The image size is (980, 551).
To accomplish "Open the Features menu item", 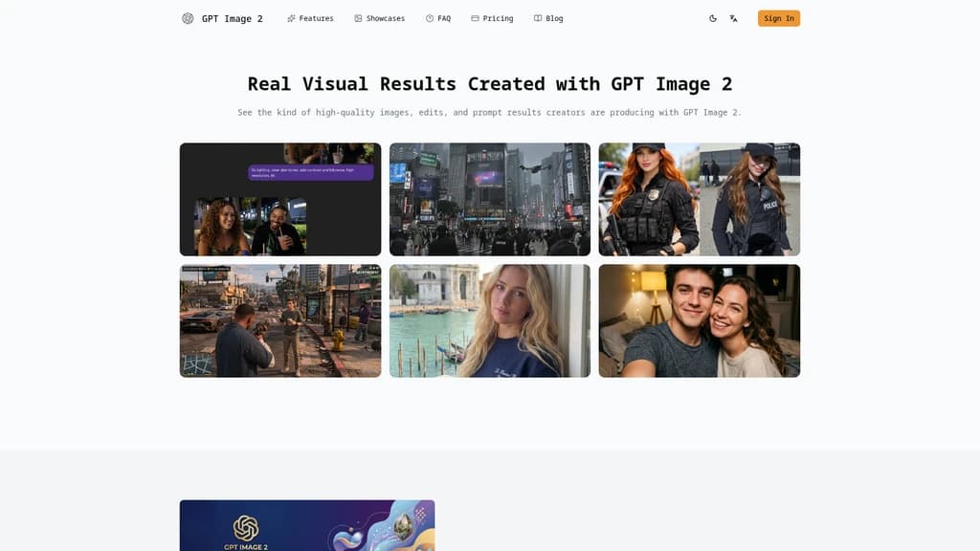I will click(x=310, y=19).
